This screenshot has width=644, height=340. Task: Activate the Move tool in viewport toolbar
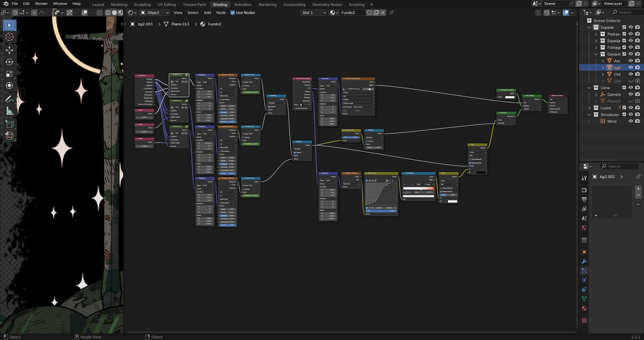9,50
